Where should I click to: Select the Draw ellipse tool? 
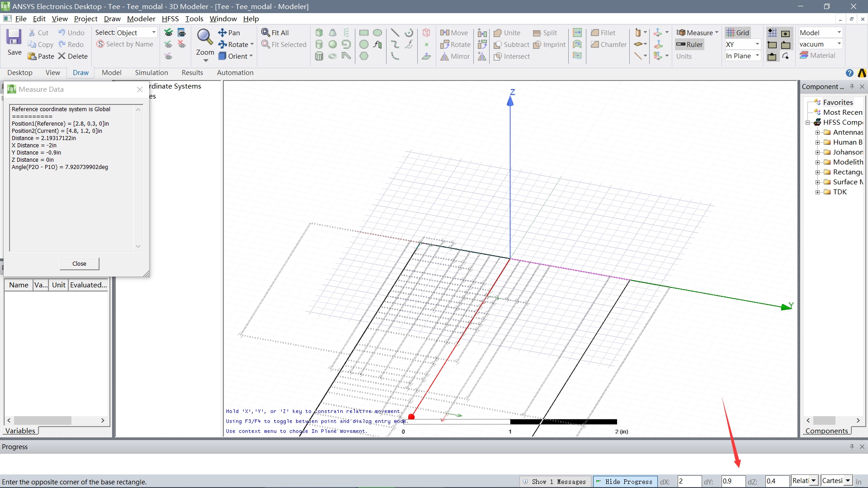(377, 33)
